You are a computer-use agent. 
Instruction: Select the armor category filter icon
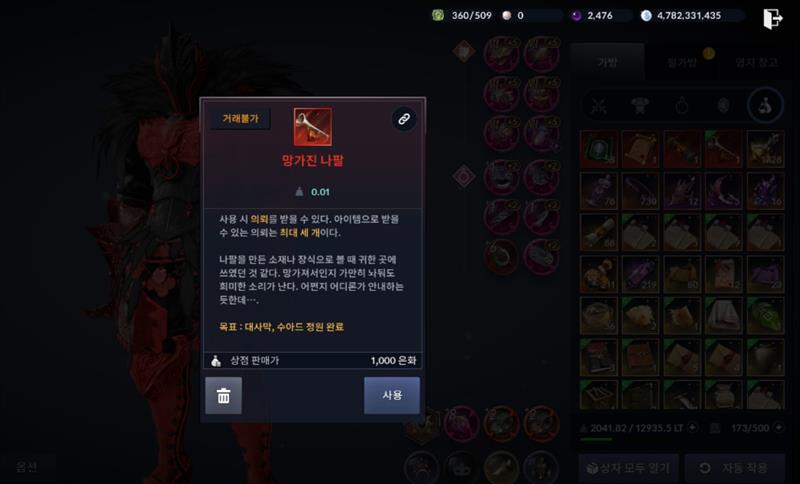tap(640, 106)
